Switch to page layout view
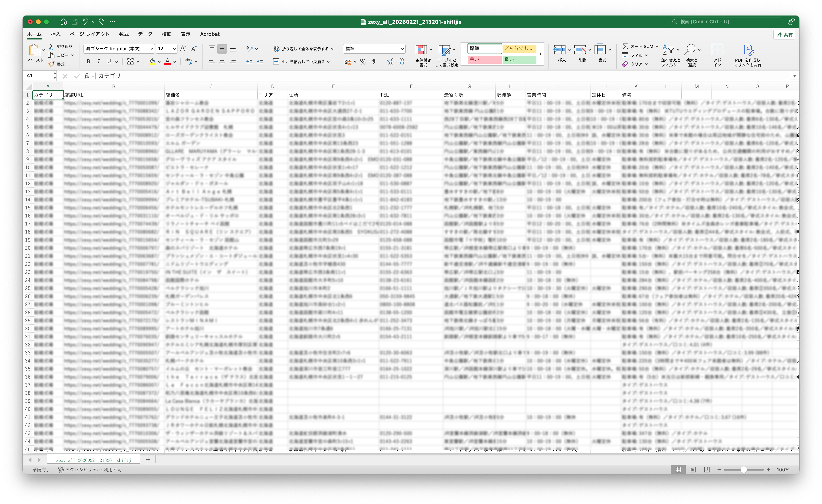This screenshot has width=822, height=504. (x=693, y=469)
